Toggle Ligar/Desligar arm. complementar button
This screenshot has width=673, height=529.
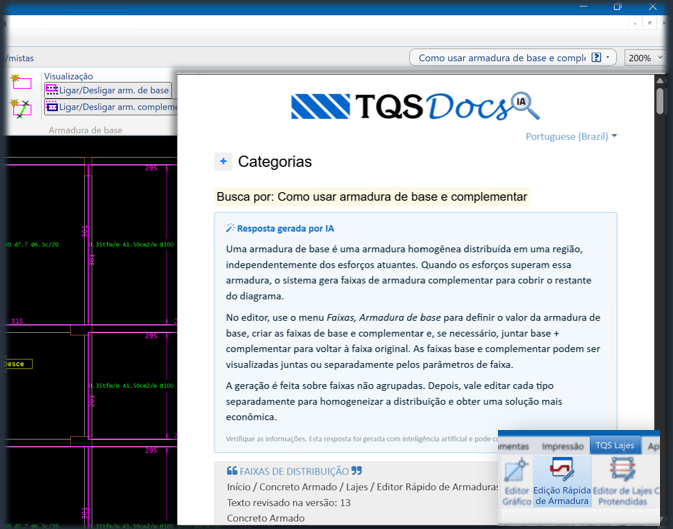[x=111, y=107]
